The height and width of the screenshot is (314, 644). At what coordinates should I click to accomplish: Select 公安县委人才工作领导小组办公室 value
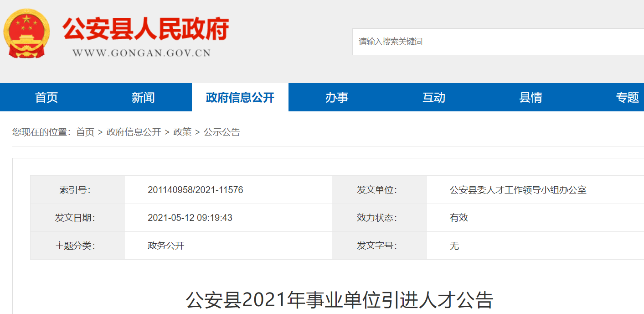(x=518, y=190)
